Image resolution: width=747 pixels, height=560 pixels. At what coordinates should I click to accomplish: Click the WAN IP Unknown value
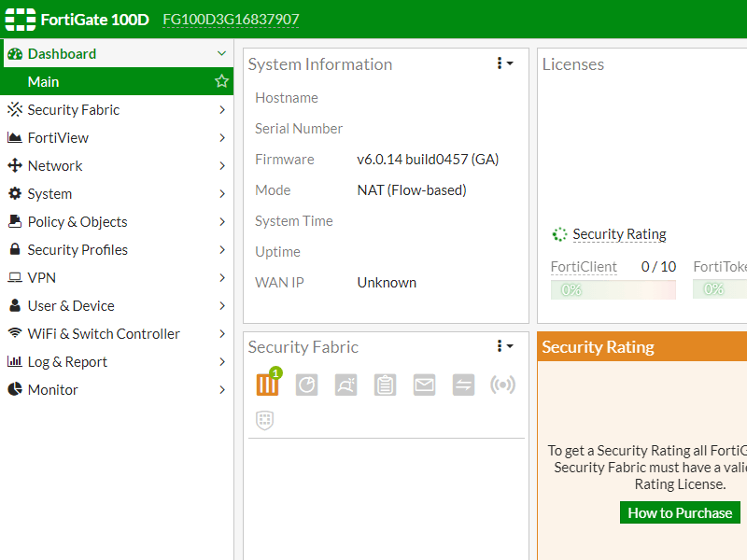(387, 283)
